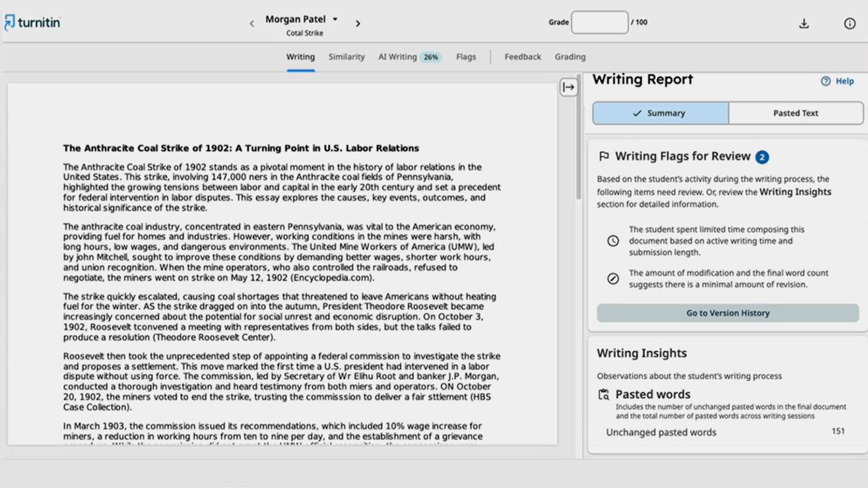Image resolution: width=868 pixels, height=488 pixels.
Task: Click the Help question mark icon
Action: [x=826, y=81]
